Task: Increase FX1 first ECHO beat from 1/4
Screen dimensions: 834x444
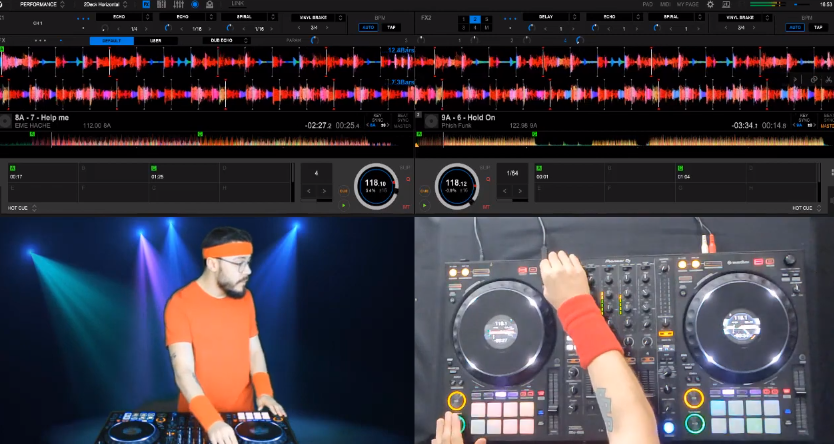Action: [x=147, y=28]
